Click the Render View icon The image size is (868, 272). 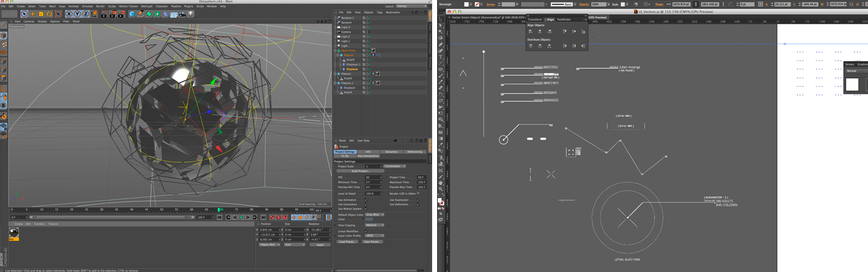(x=104, y=14)
